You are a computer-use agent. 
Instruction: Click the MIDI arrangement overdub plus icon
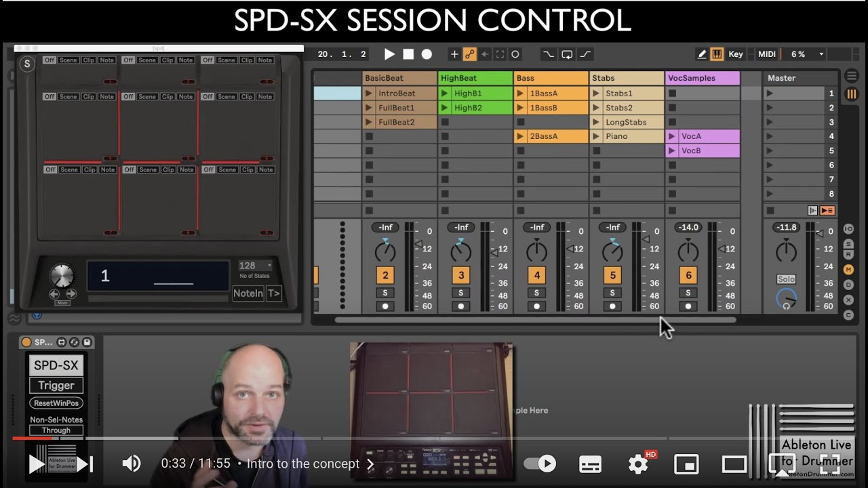click(454, 54)
